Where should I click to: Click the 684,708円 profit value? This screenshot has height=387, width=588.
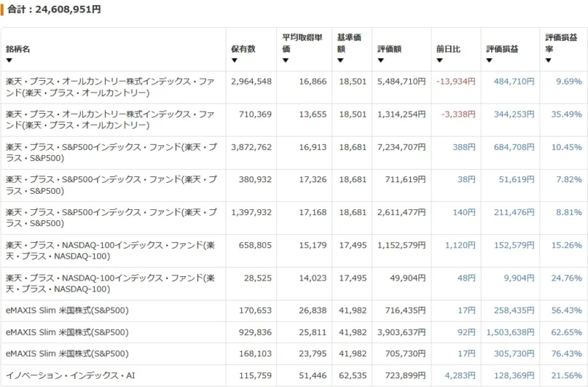(514, 147)
